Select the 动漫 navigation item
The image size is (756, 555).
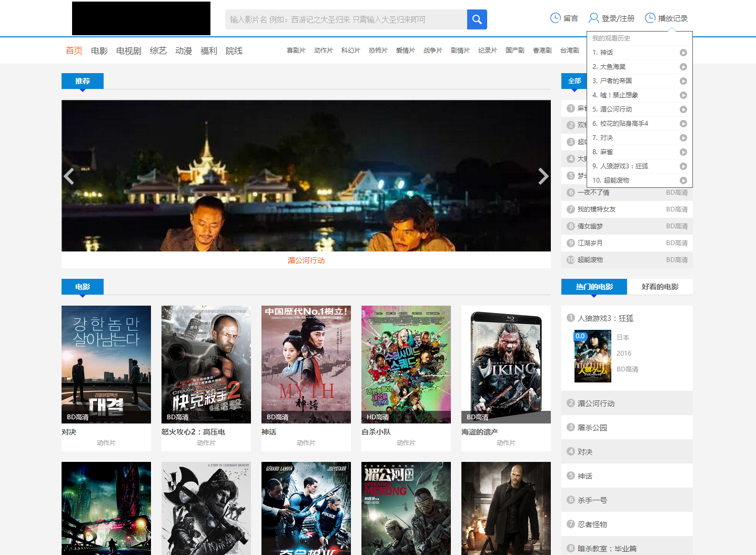(x=184, y=51)
